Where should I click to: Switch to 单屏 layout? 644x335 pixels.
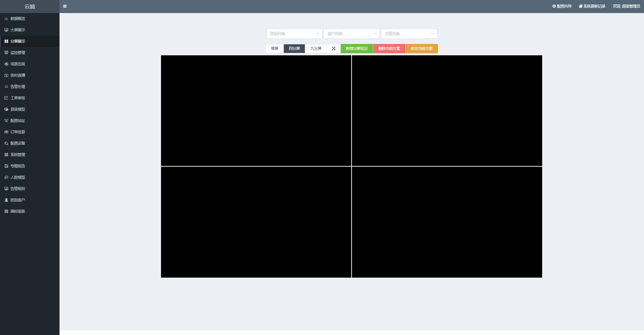point(275,48)
